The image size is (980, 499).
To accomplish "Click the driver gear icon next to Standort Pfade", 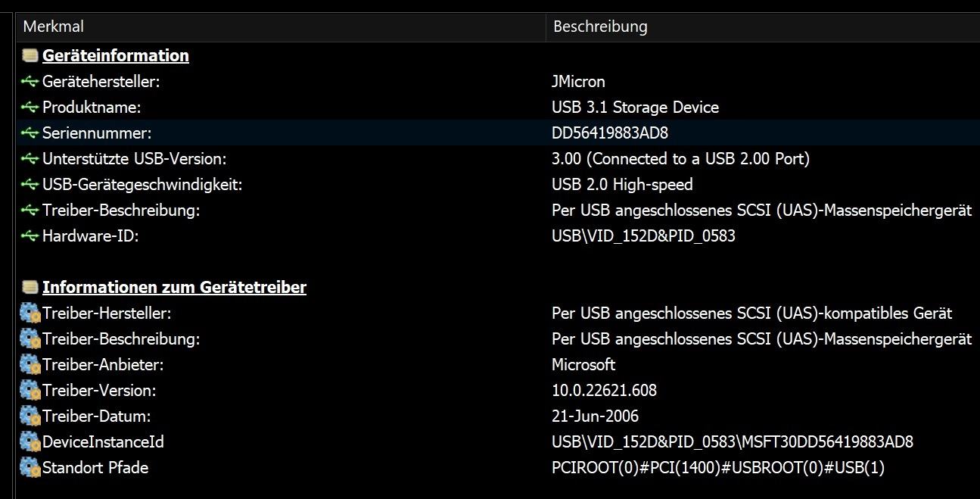I will 30,468.
